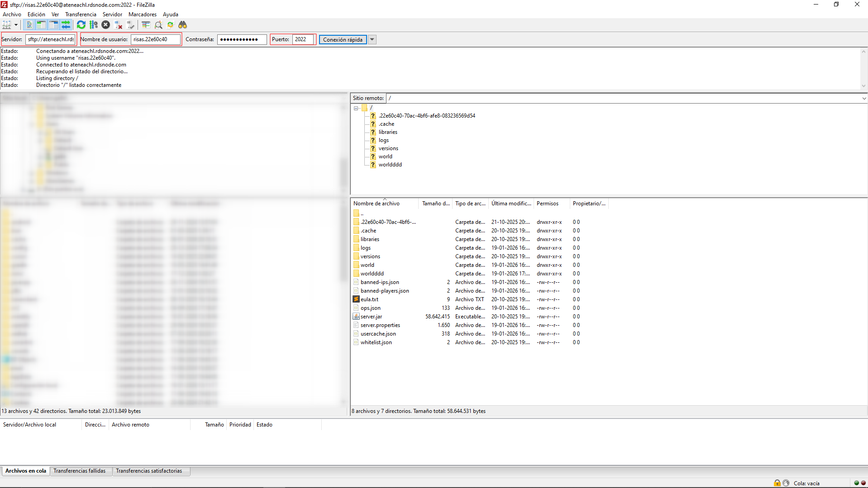Search for files recursively with binoculars
The width and height of the screenshot is (868, 488).
[182, 25]
